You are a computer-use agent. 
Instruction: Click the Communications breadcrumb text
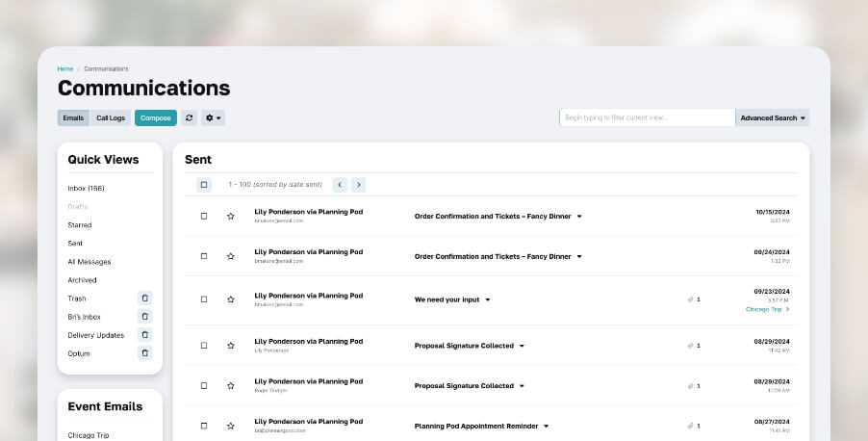106,68
